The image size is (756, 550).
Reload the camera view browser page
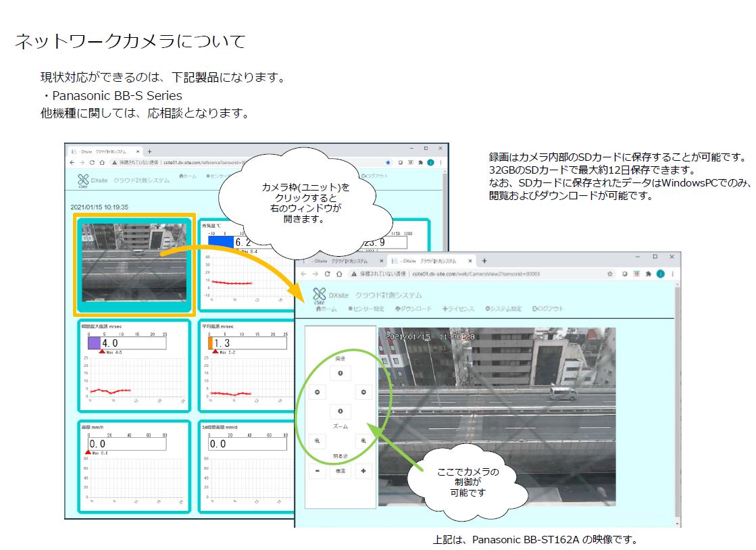click(328, 274)
